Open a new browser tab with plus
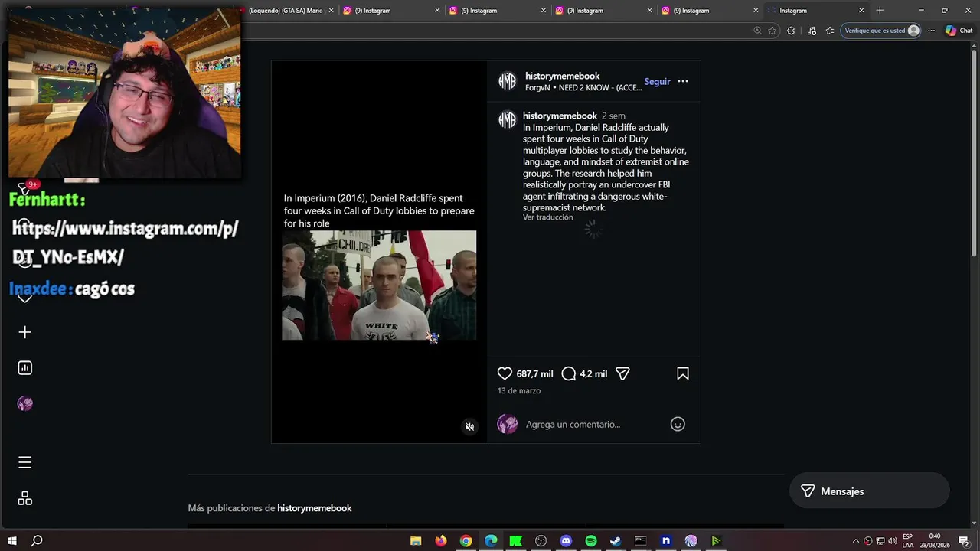The image size is (980, 551). tap(880, 11)
